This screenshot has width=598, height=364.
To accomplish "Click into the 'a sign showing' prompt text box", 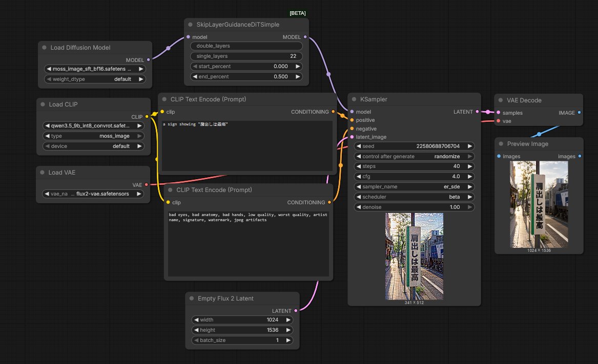I will (247, 146).
